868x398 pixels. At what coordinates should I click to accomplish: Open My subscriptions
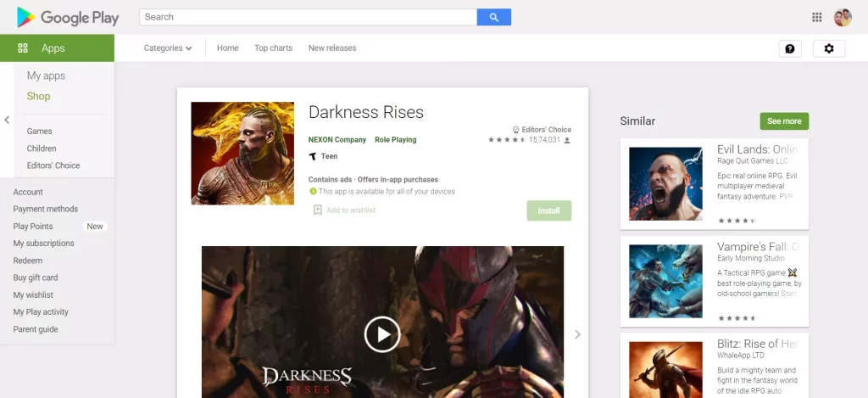[x=43, y=244]
